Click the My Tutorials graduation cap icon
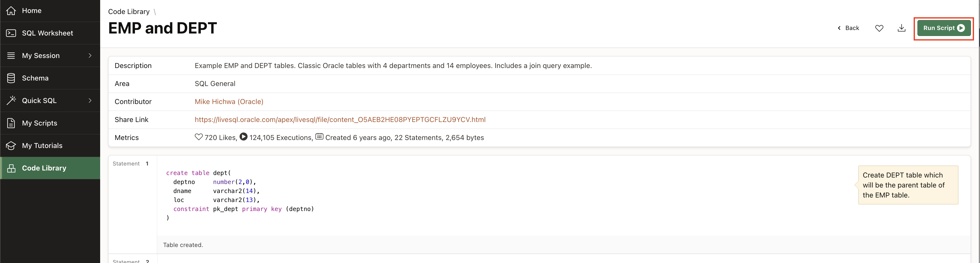The width and height of the screenshot is (980, 263). tap(11, 145)
